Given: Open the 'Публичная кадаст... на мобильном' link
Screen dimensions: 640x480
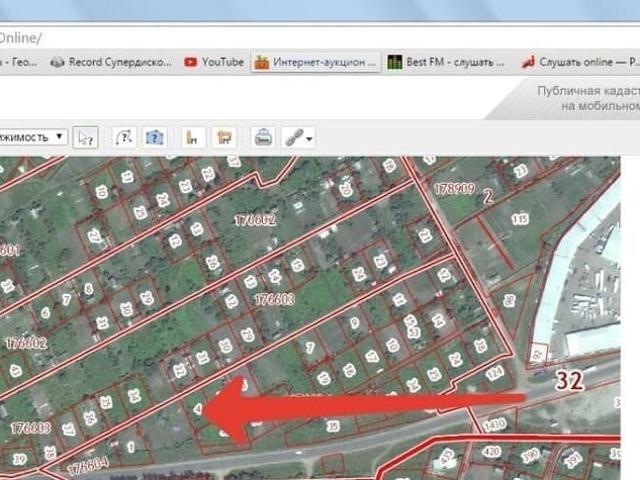Looking at the screenshot, I should coord(588,98).
